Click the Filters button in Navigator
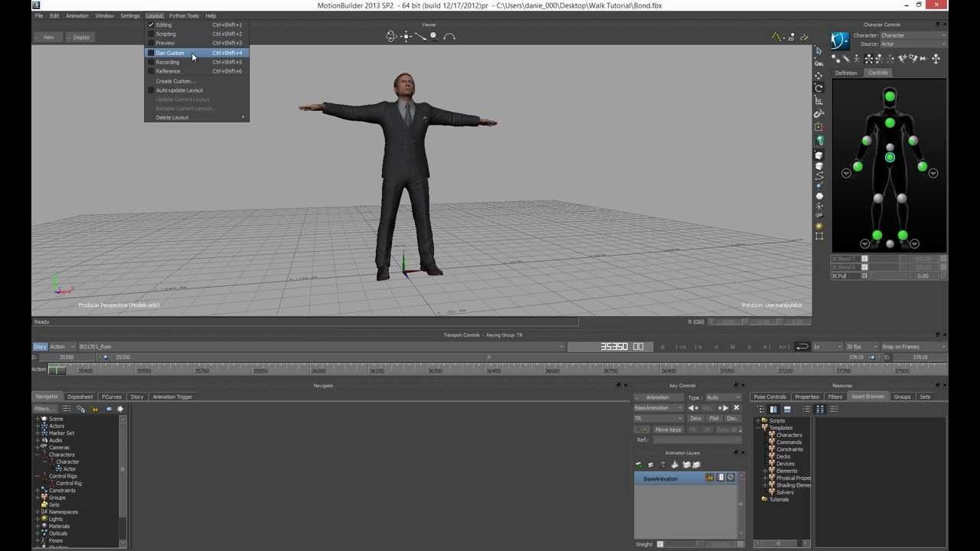 coord(43,409)
